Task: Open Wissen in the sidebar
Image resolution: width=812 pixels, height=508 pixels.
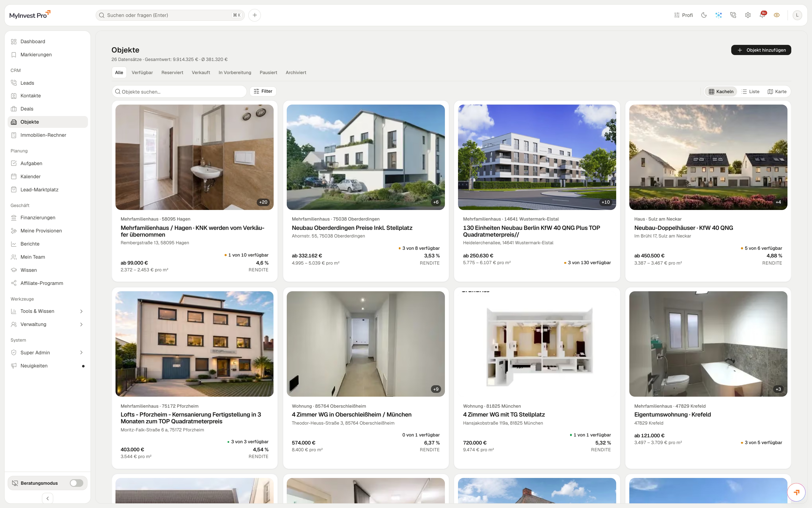Action: 48,270
